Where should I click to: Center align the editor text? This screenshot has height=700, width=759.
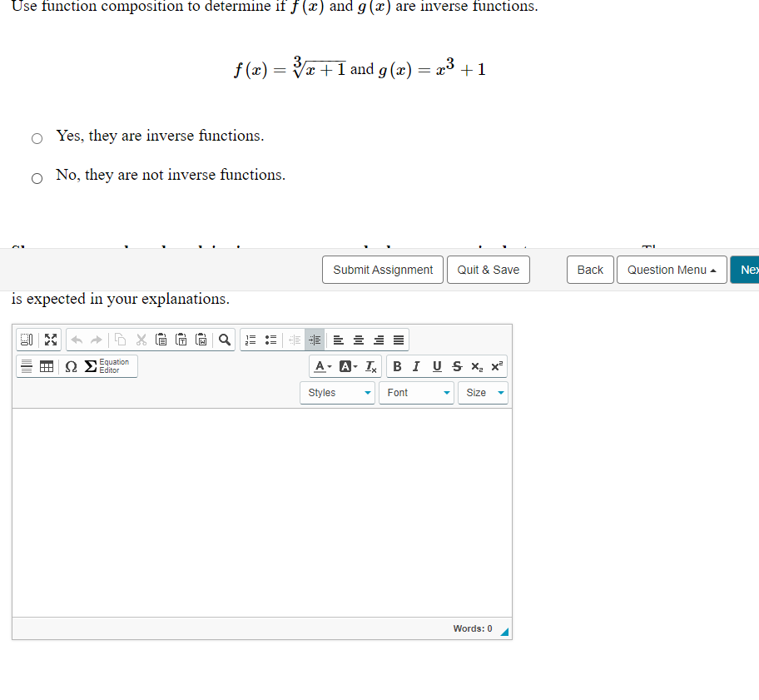358,340
